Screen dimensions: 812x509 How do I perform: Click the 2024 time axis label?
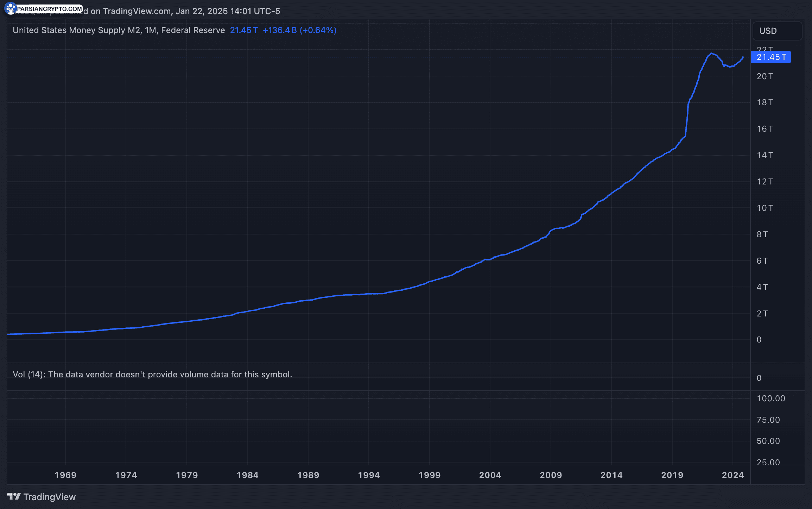[733, 475]
